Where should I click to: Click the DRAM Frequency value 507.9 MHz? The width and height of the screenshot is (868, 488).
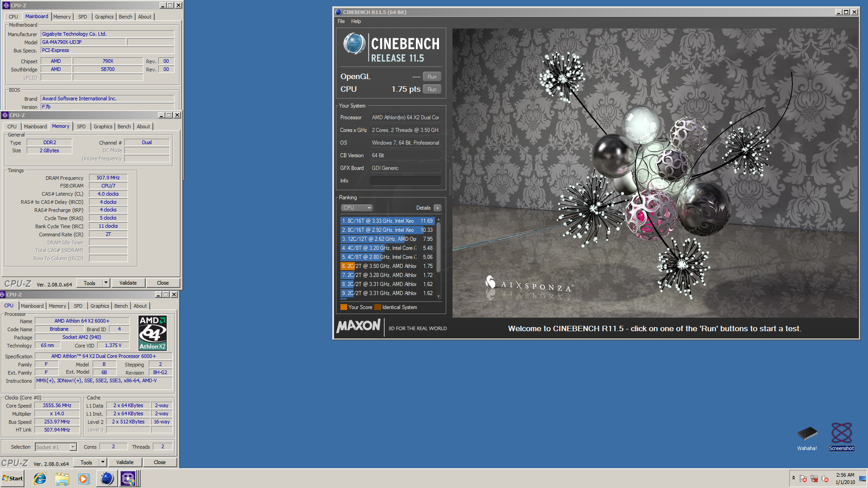(108, 178)
